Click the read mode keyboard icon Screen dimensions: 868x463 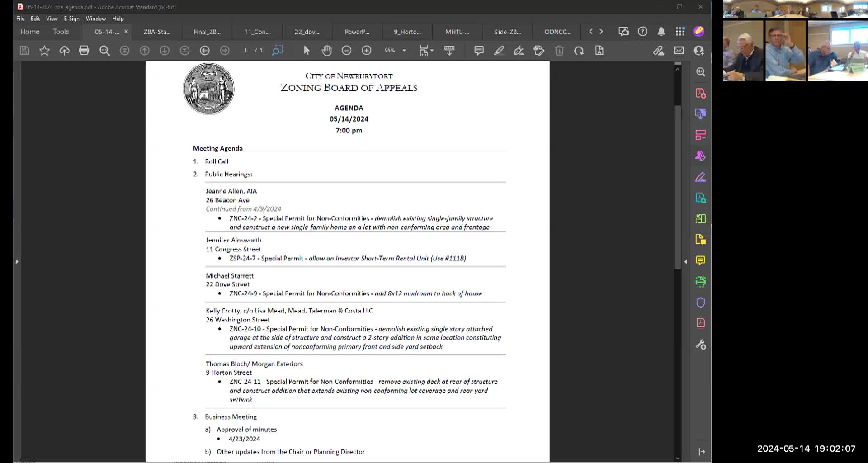(x=449, y=51)
